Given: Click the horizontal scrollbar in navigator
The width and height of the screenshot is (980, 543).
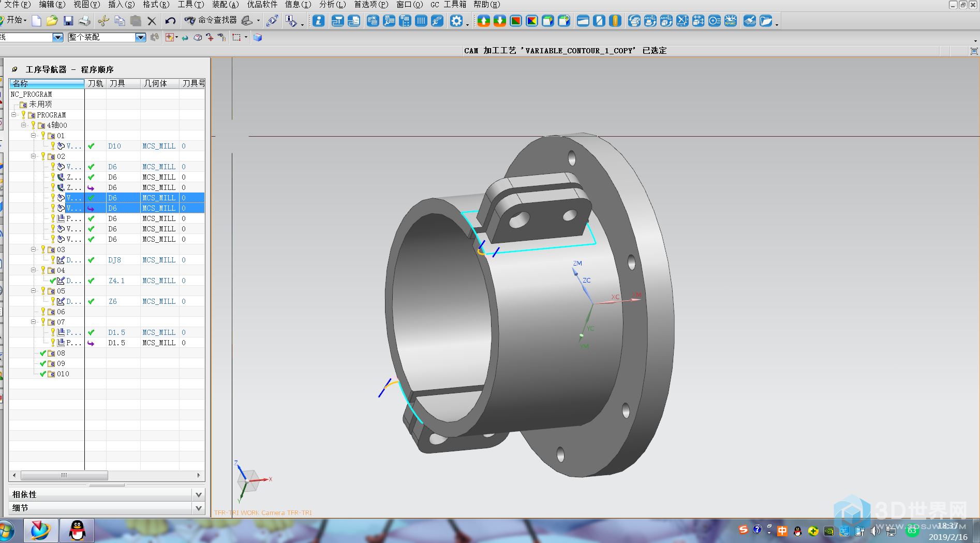Looking at the screenshot, I should point(64,475).
